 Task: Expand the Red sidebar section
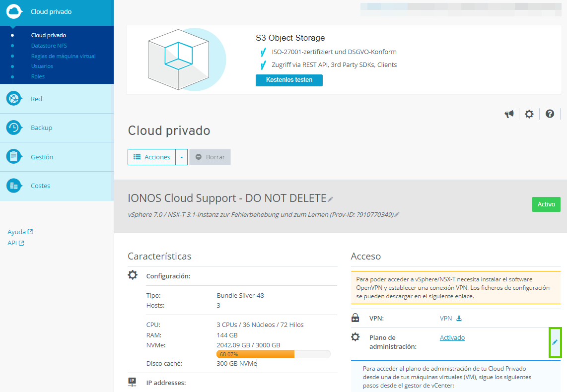tap(57, 99)
